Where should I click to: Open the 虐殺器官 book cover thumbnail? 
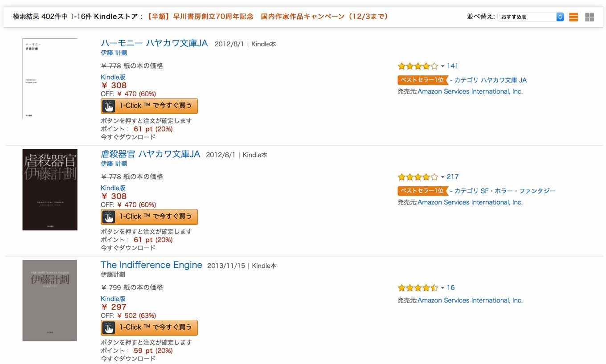(50, 190)
